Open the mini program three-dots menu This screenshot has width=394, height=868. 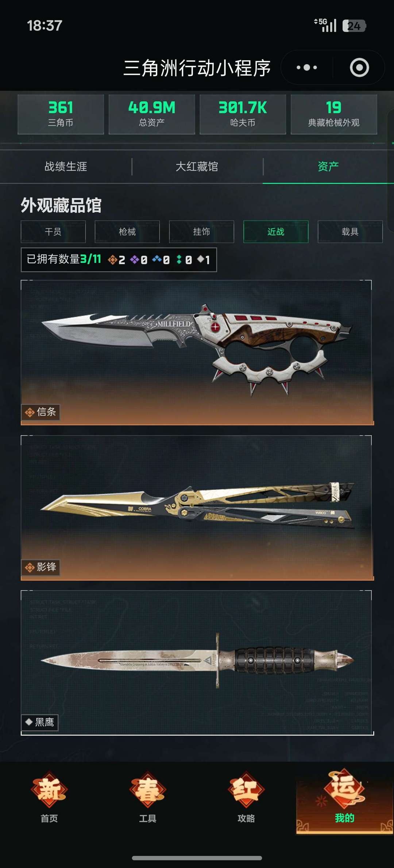307,68
